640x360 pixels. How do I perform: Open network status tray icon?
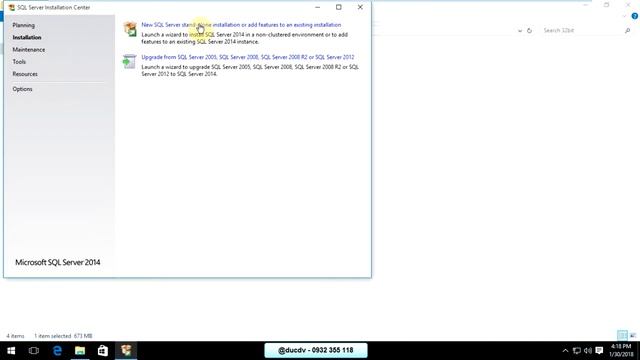[x=577, y=351]
